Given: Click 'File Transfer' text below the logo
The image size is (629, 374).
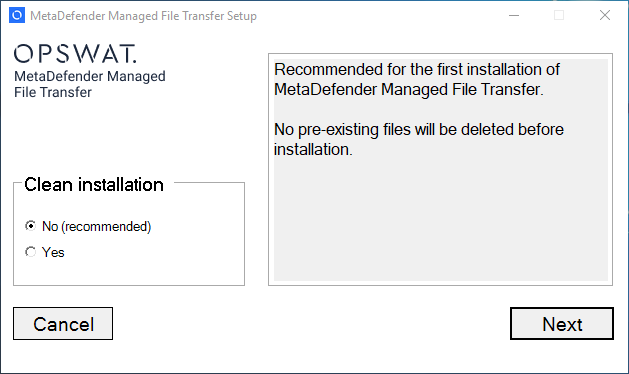Looking at the screenshot, I should tap(53, 92).
